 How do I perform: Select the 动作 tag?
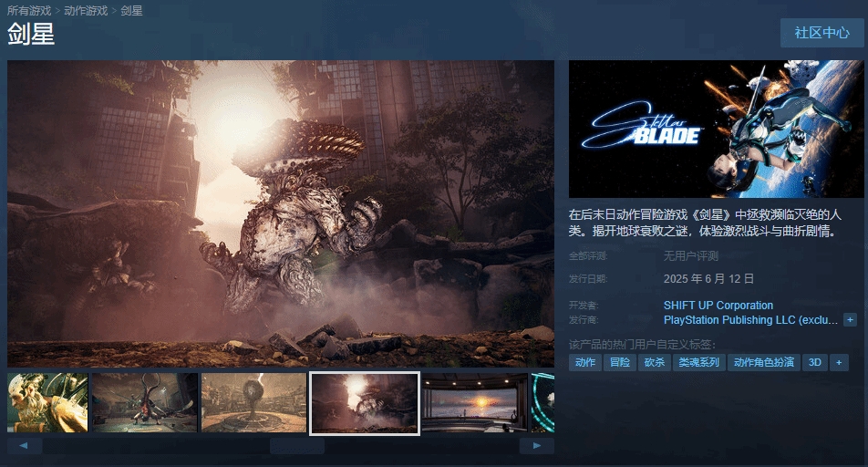coord(585,362)
